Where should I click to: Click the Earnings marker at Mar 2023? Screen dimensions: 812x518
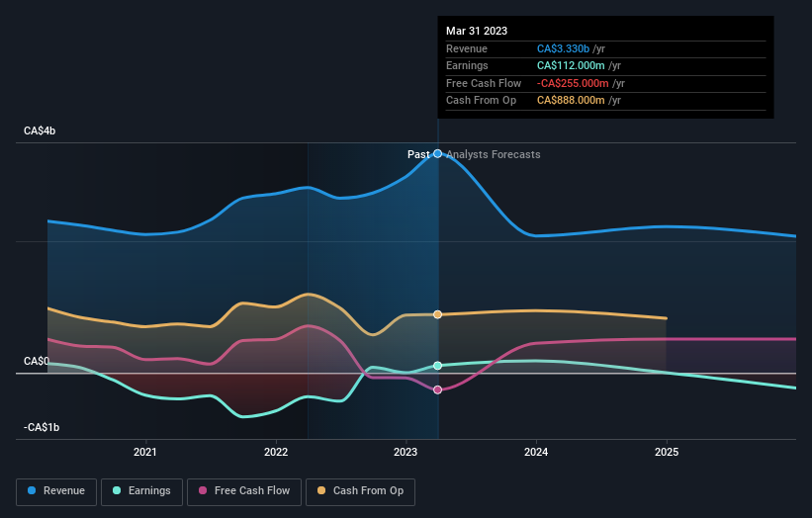point(437,366)
